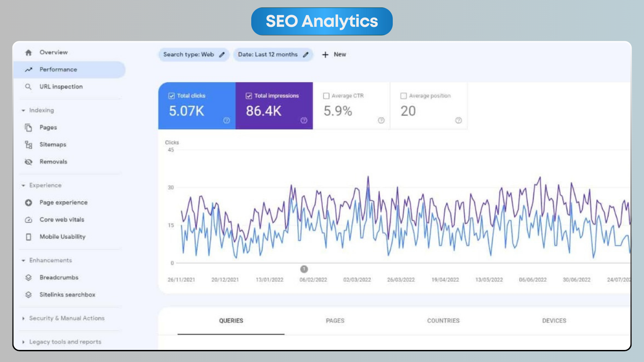The image size is (644, 362).
Task: Click the Mobile Usability phone icon
Action: coord(29,237)
